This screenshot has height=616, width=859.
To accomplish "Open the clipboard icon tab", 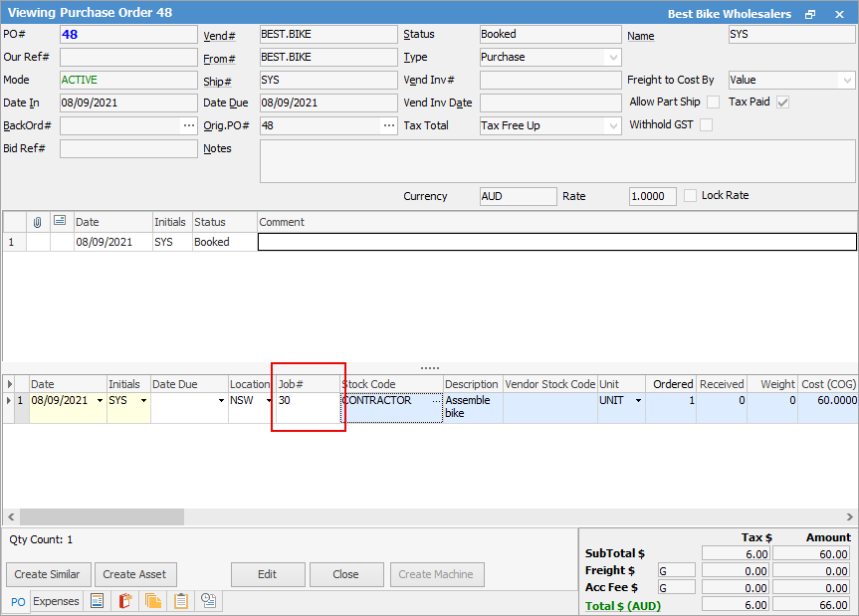I will tap(181, 601).
